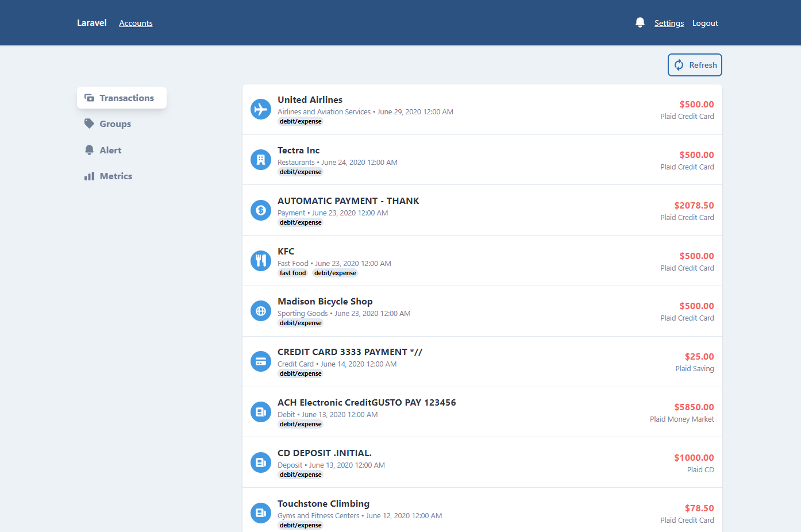This screenshot has height=532, width=801.
Task: Click the notification bell icon in header
Action: (640, 22)
